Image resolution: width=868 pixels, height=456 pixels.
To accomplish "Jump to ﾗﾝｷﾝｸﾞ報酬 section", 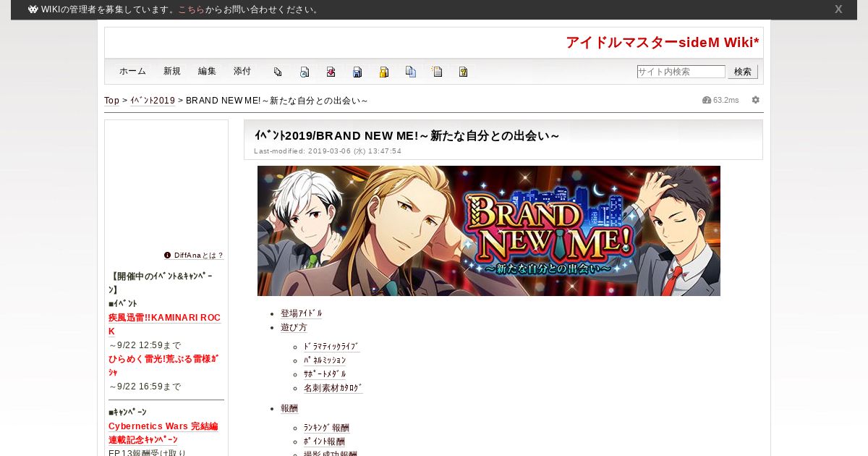I will coord(326,428).
